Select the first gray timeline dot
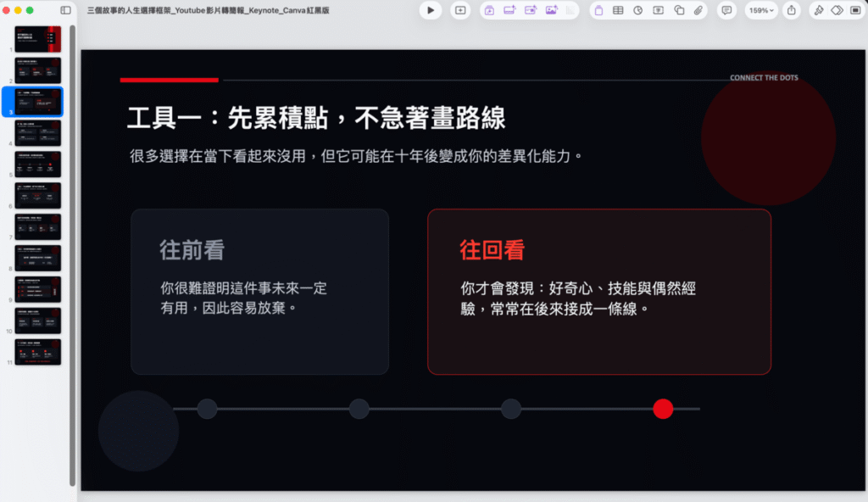 coord(207,409)
